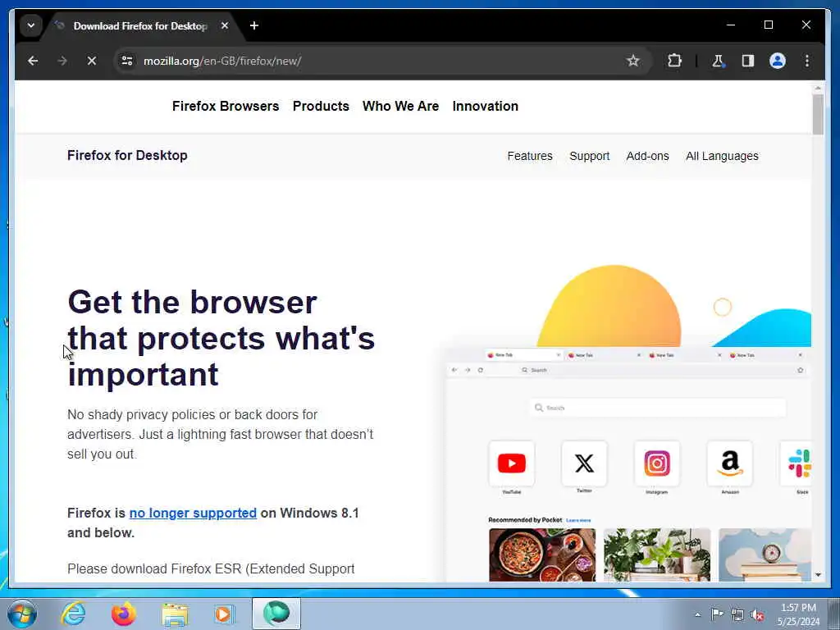
Task: Go to the Features page
Action: tap(530, 156)
